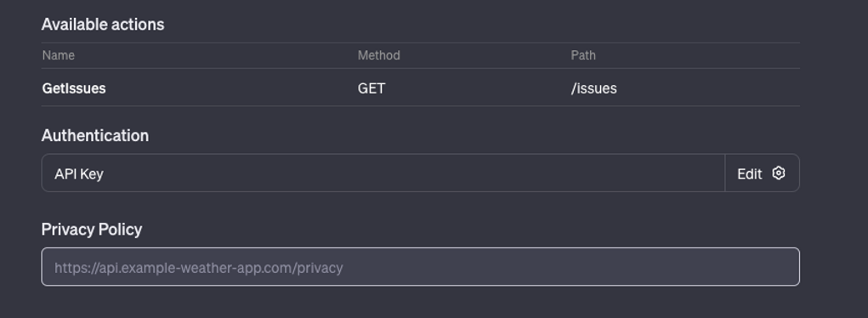Click the Privacy Policy section label
The height and width of the screenshot is (318, 868).
click(x=92, y=230)
